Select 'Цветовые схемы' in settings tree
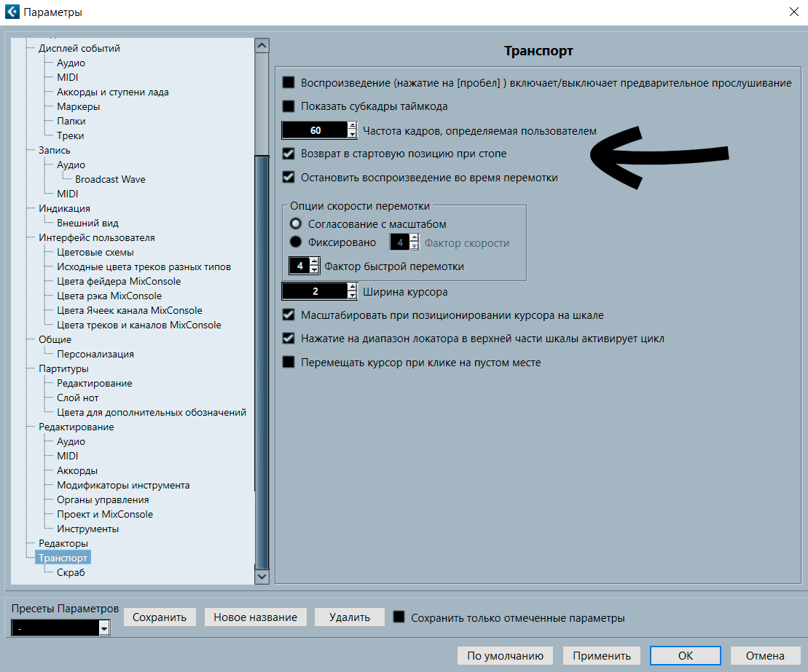 (95, 252)
